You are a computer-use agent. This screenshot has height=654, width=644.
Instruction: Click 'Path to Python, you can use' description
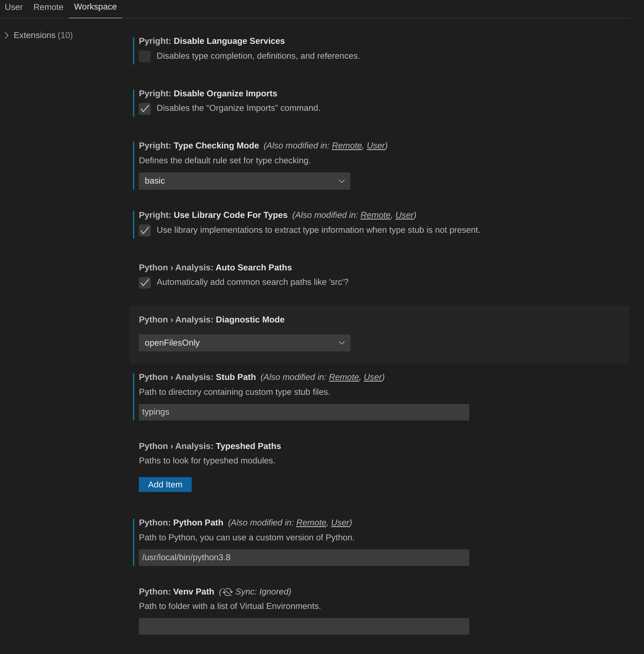247,537
